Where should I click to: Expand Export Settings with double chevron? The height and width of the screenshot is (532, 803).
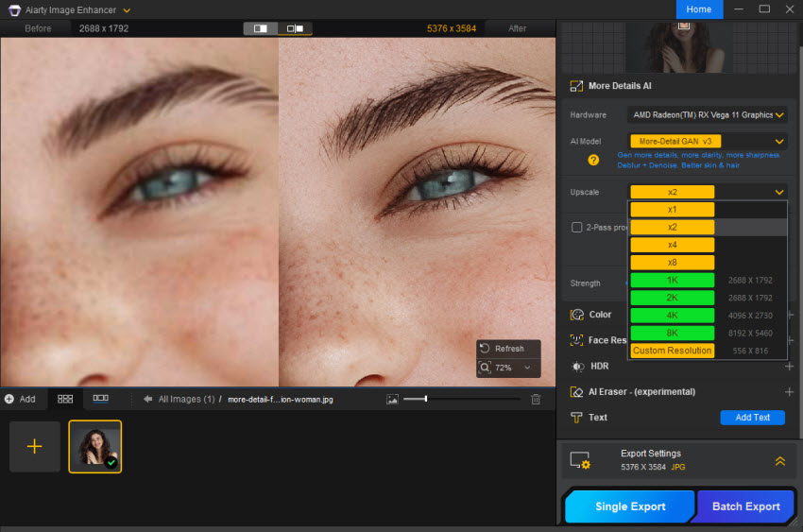779,461
